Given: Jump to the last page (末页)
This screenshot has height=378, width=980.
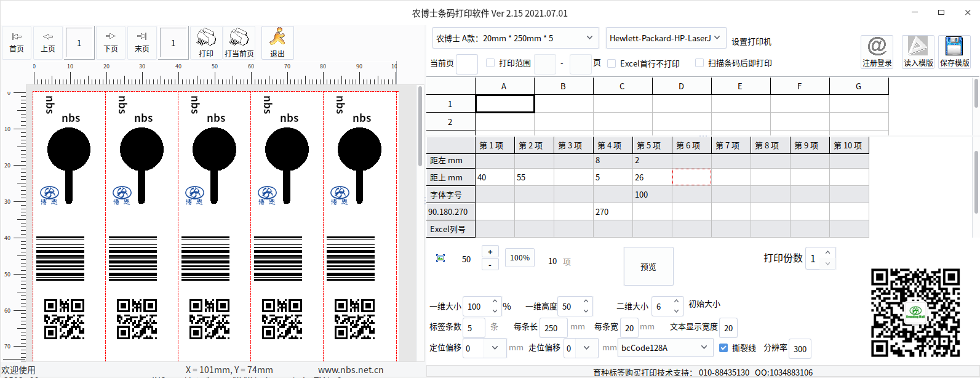Looking at the screenshot, I should point(142,42).
